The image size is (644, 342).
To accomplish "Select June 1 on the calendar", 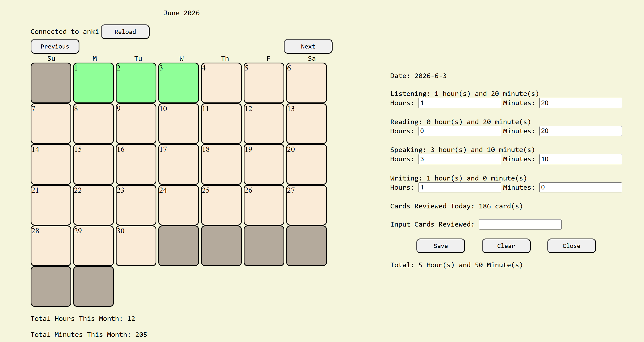I will (94, 83).
